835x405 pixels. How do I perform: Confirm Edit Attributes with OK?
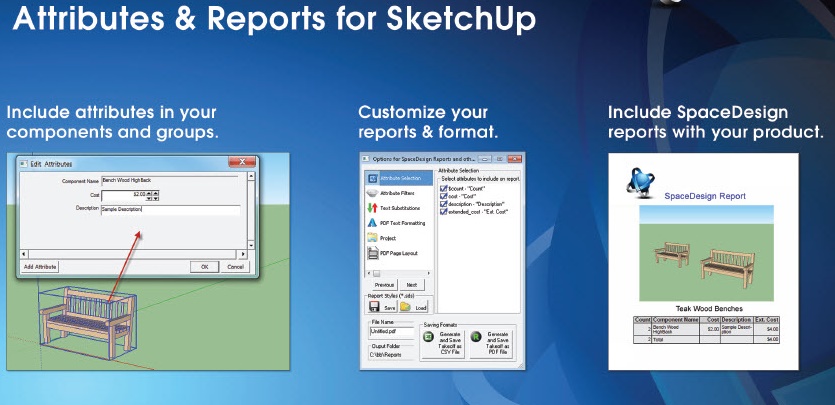click(204, 267)
